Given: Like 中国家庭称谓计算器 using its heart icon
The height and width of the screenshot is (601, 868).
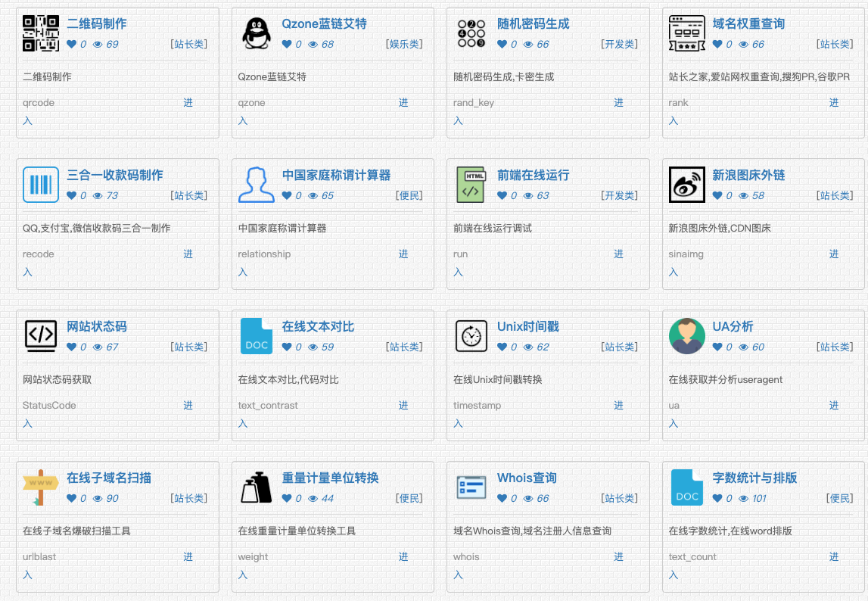Looking at the screenshot, I should pos(287,196).
